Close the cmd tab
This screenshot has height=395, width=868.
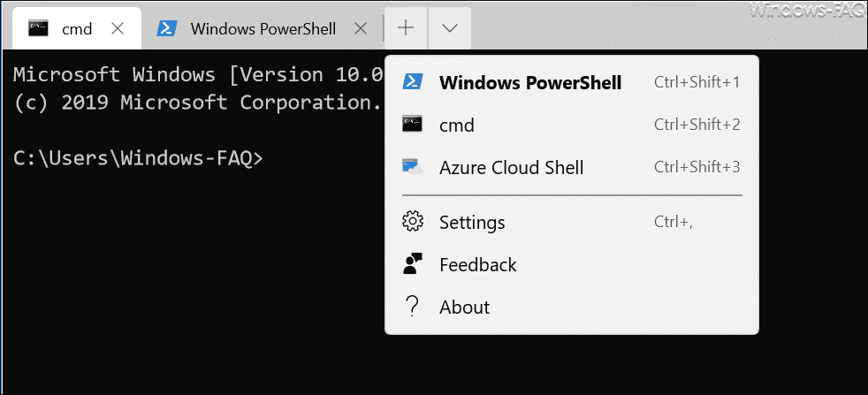pos(118,29)
